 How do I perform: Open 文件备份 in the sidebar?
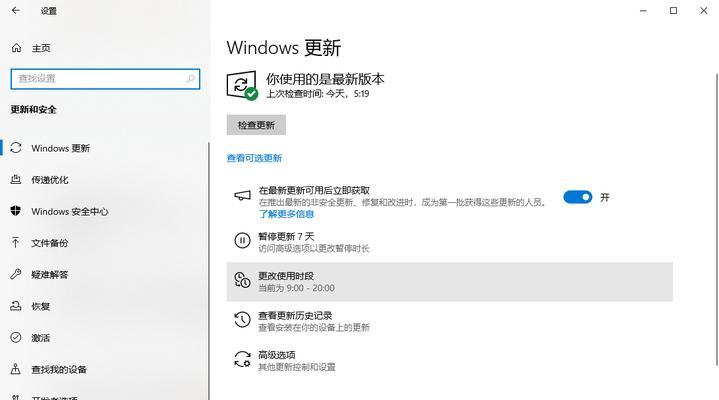click(50, 243)
